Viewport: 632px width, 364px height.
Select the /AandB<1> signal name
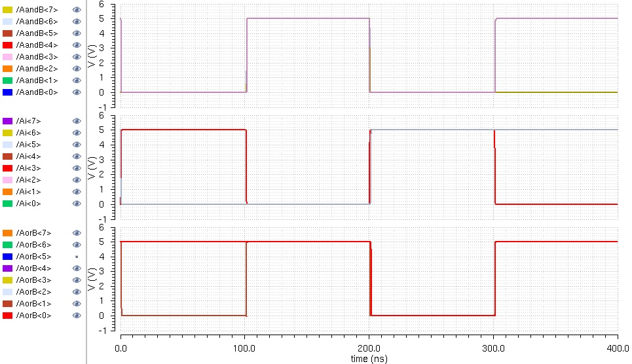coord(37,81)
